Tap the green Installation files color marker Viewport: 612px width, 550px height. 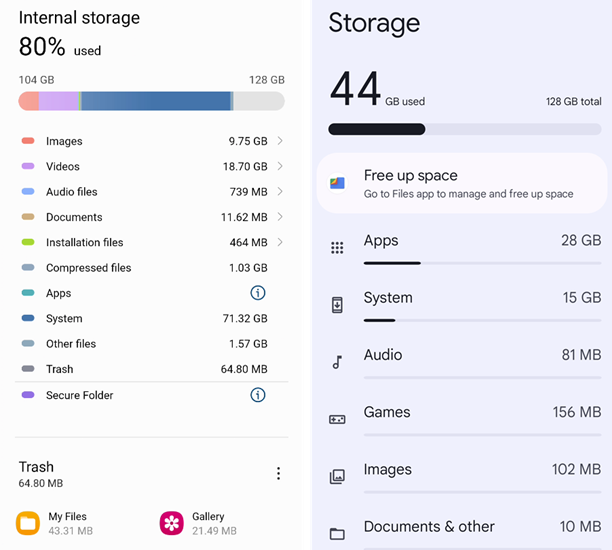coord(28,242)
